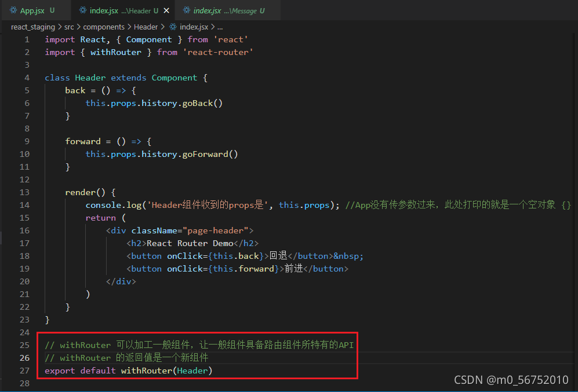578x392 pixels.
Task: Click 'withRouter(Header)' on line 27
Action: (166, 371)
